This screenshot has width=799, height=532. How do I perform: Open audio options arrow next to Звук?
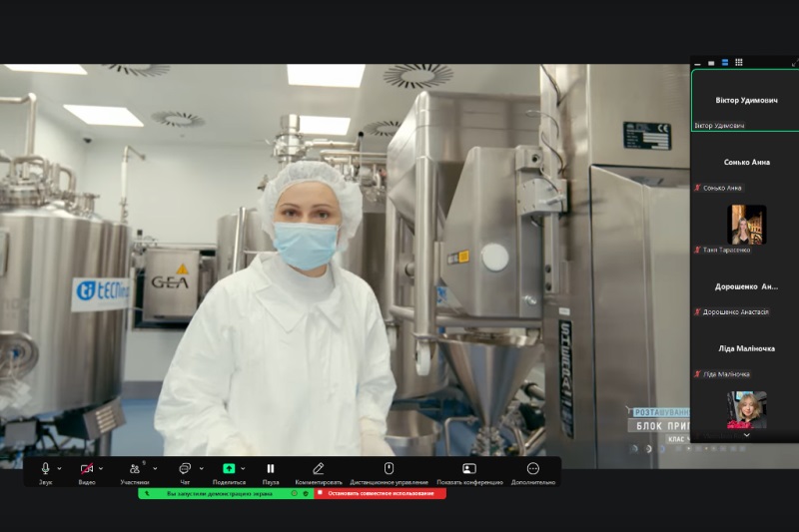(x=60, y=469)
